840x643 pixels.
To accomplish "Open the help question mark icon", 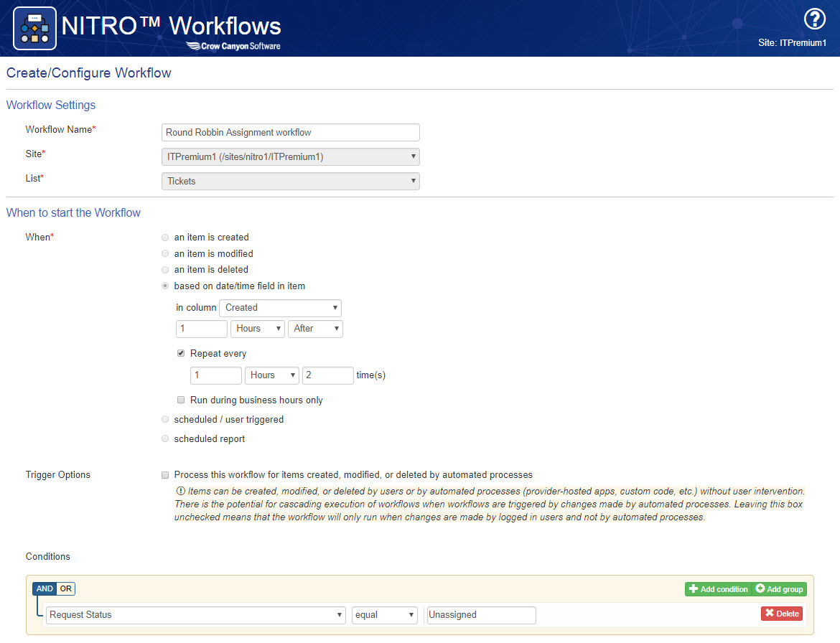I will (x=814, y=19).
